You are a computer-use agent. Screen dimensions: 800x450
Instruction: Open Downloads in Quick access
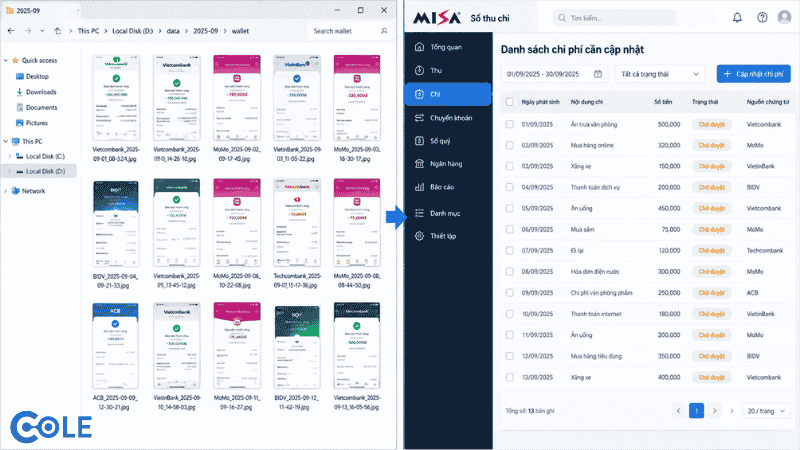[x=36, y=92]
